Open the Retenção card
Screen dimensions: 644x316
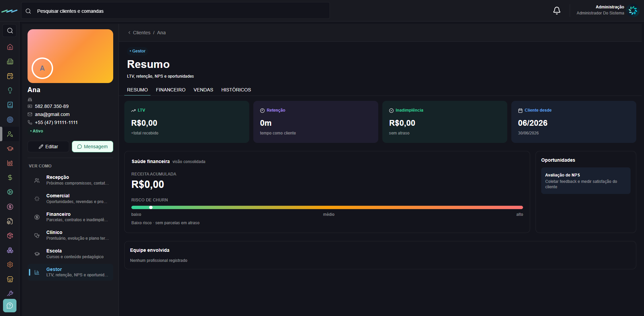coord(316,122)
